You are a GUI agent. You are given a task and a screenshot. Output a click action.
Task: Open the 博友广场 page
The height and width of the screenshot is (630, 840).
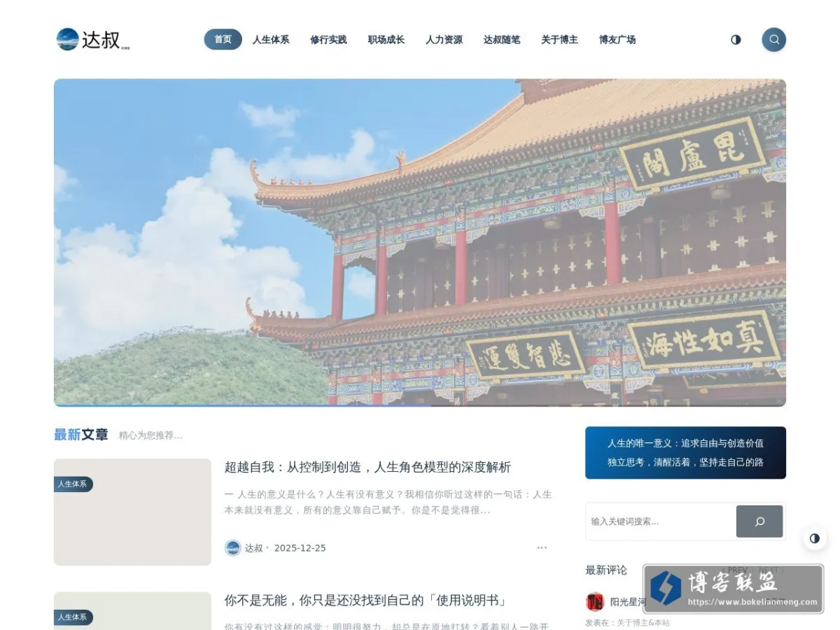617,40
